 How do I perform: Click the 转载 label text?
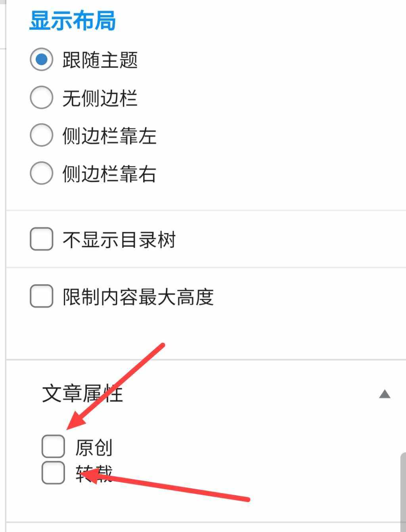tap(94, 473)
